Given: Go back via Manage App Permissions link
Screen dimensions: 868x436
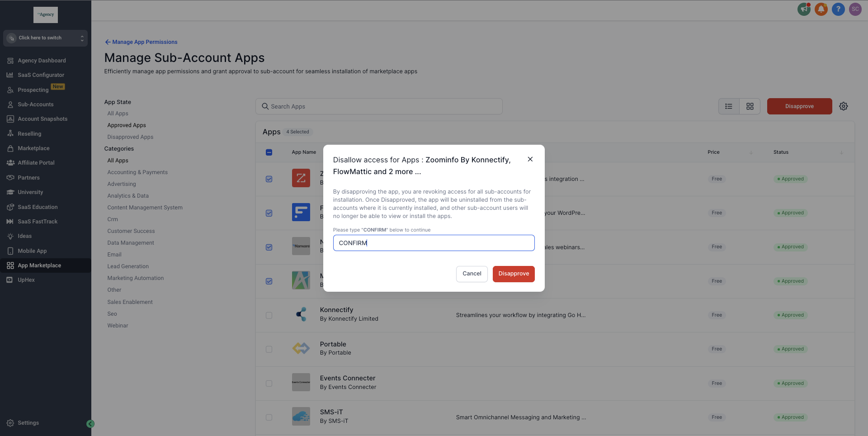Looking at the screenshot, I should pos(141,42).
